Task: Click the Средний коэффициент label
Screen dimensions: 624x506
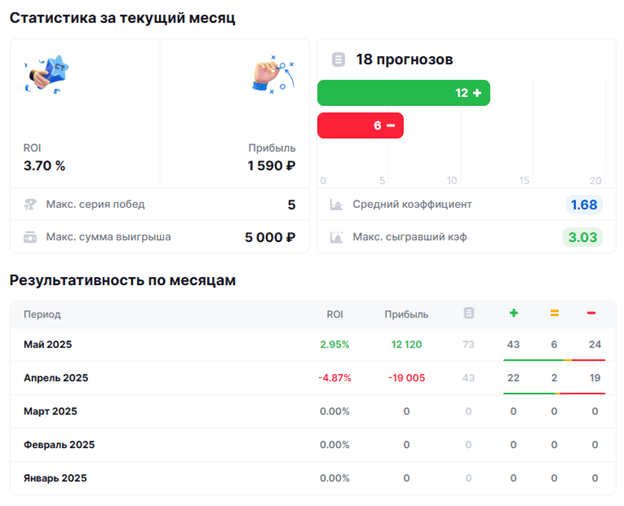Action: (412, 205)
